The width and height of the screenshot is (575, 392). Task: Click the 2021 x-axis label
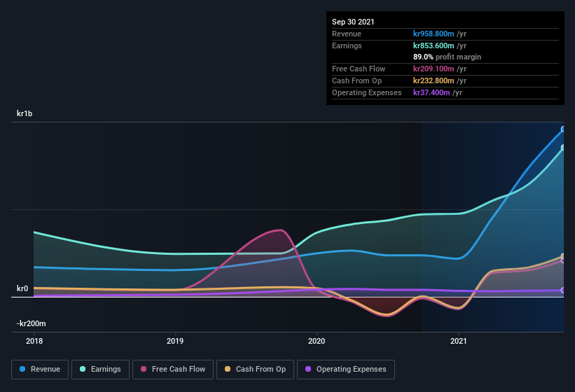[x=458, y=341]
